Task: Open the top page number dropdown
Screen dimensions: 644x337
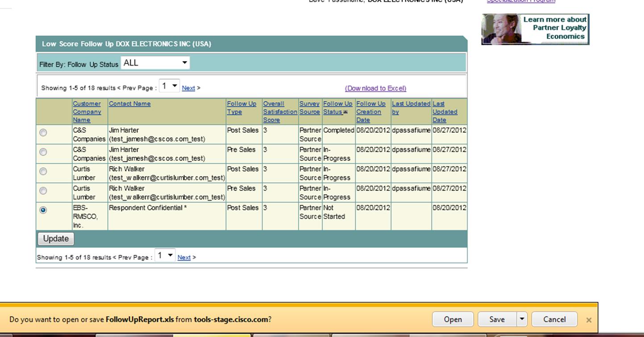Action: [169, 86]
